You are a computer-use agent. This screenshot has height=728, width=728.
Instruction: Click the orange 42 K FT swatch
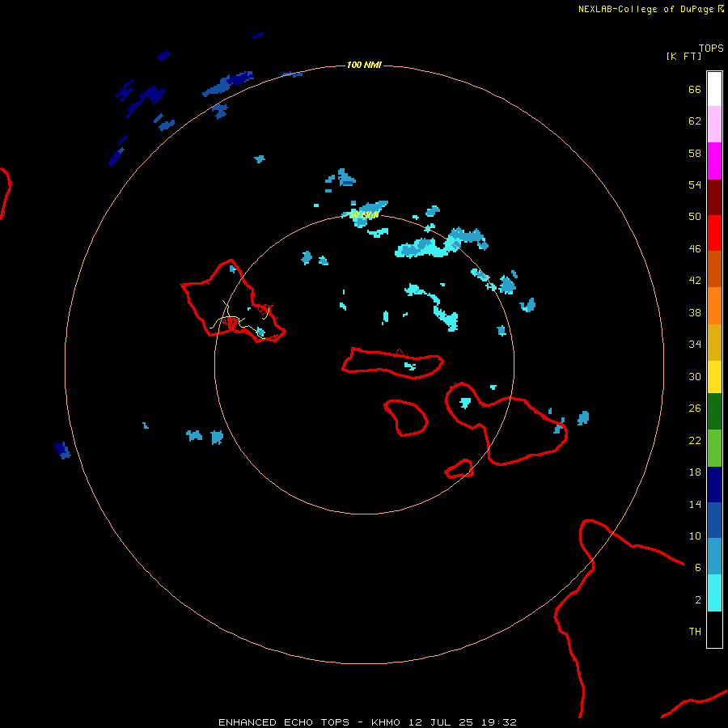(714, 306)
